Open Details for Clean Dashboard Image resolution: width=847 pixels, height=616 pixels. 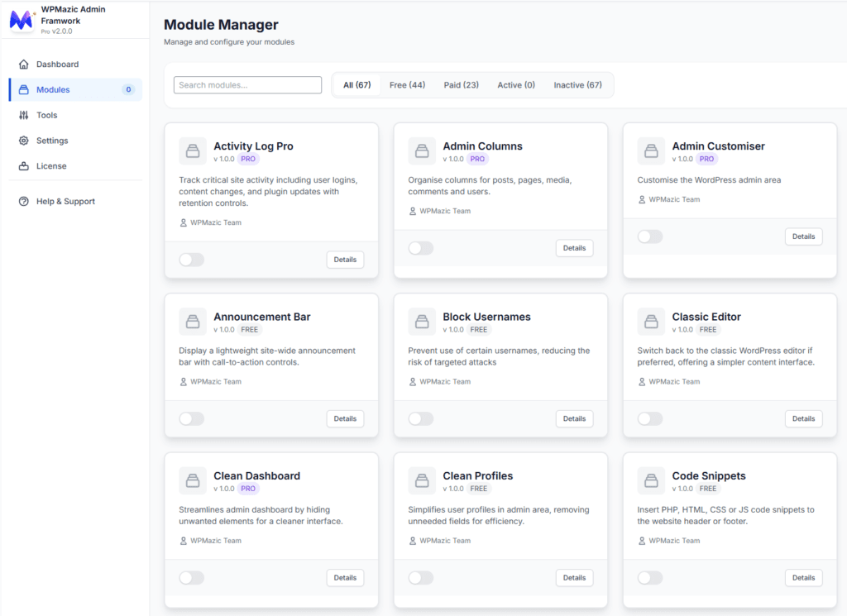click(345, 578)
